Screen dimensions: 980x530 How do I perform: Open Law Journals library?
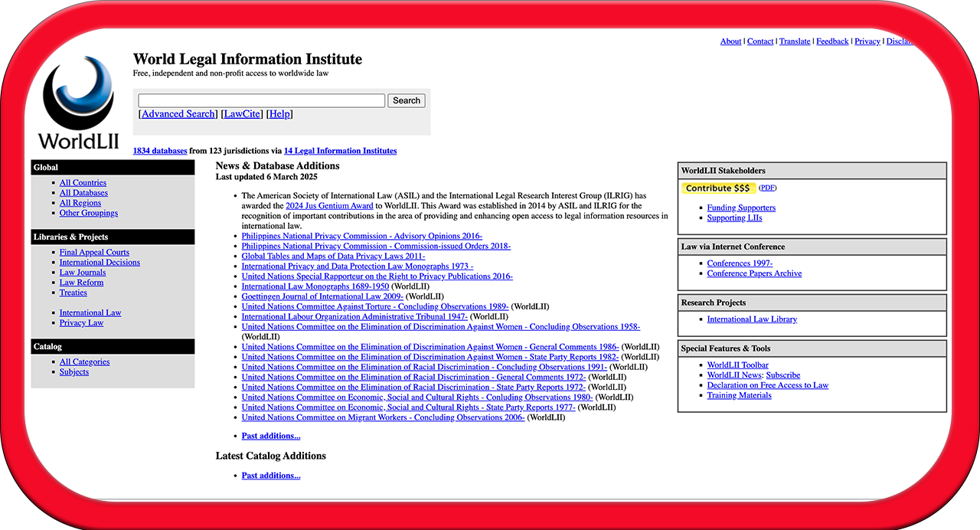[83, 273]
